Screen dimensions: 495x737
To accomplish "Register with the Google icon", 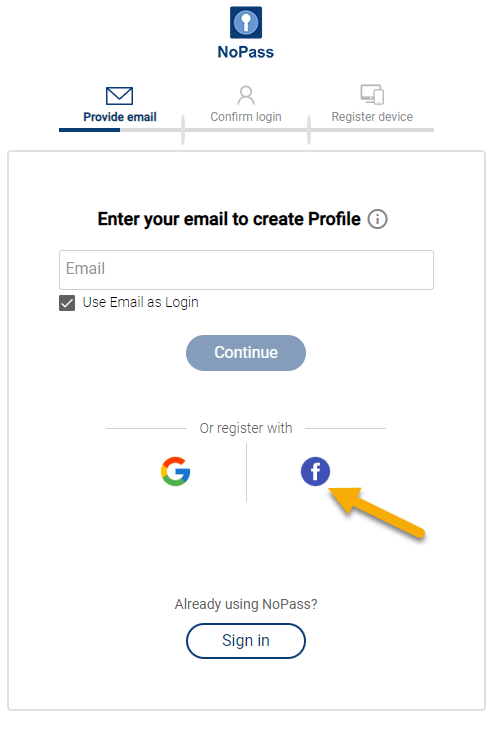I will [x=175, y=471].
